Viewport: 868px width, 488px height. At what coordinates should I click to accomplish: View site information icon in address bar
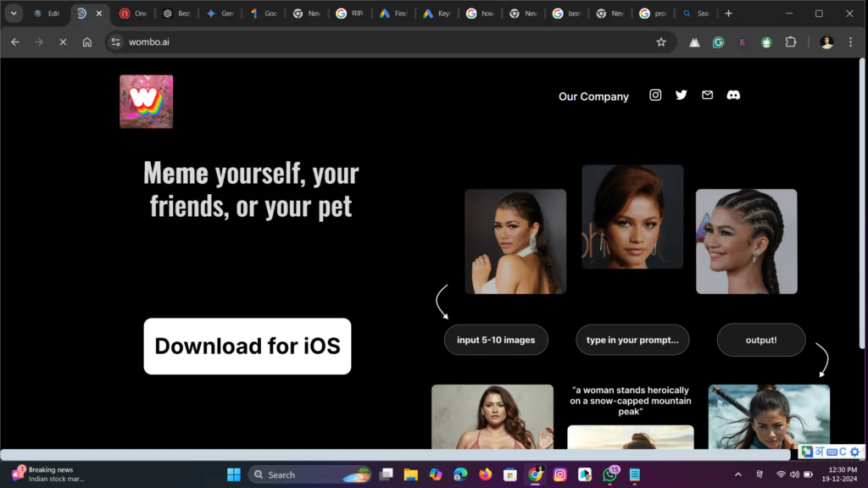[115, 42]
